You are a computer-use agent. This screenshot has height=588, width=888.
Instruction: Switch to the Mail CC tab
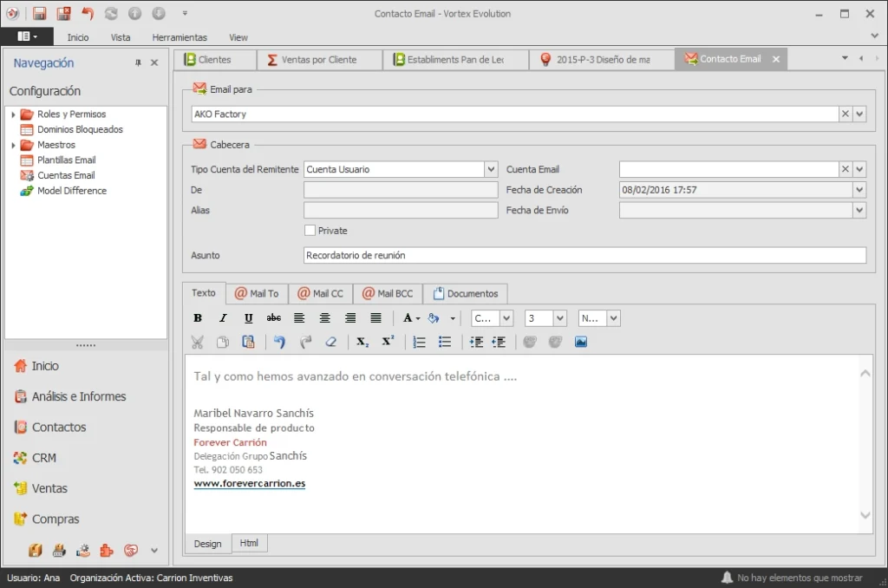tap(321, 293)
